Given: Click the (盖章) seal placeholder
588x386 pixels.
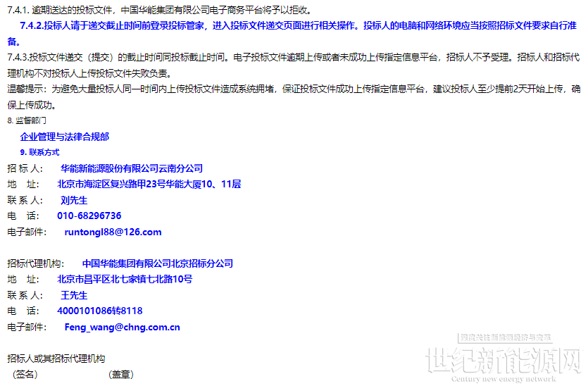Looking at the screenshot, I should (121, 374).
